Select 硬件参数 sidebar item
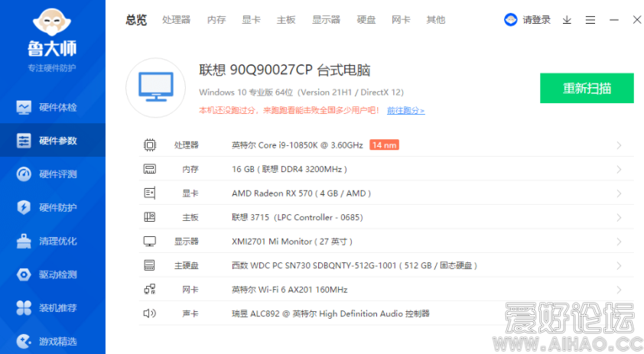 pos(53,141)
